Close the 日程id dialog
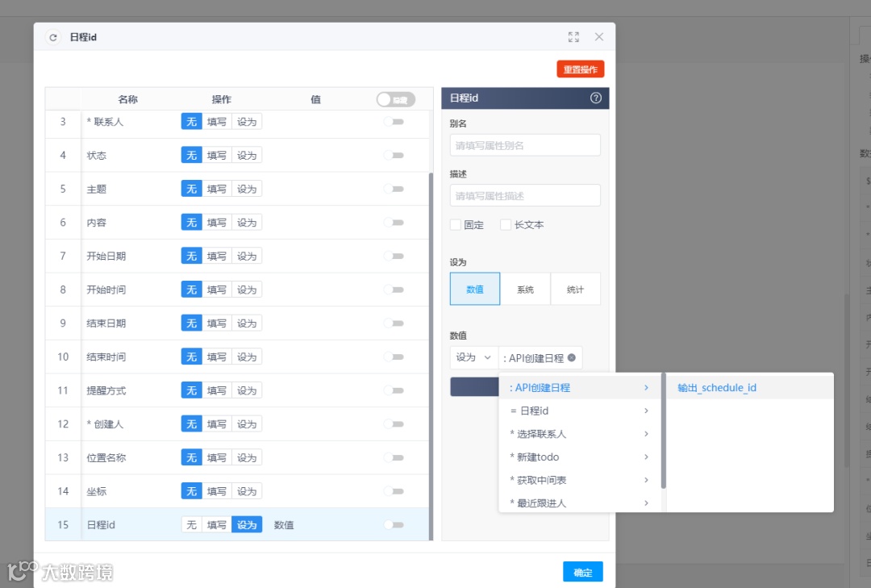The width and height of the screenshot is (871, 588). 598,36
